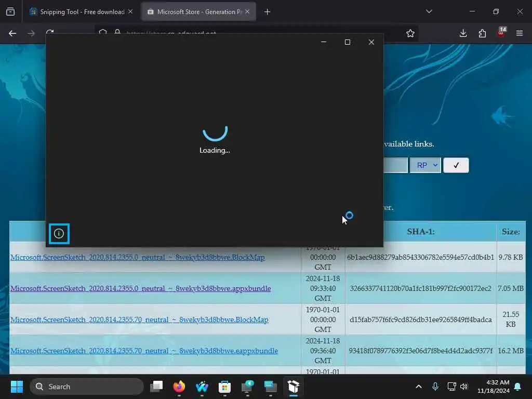Open Task View from the taskbar
The width and height of the screenshot is (532, 399).
pos(156,387)
